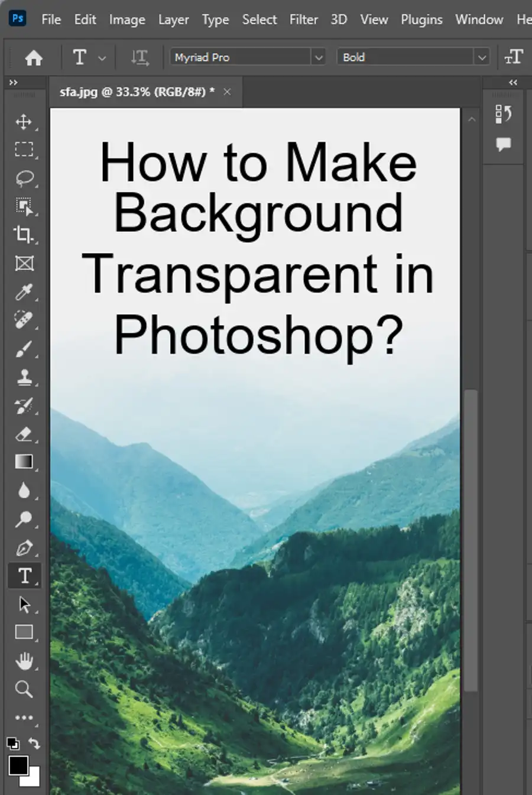The image size is (532, 795).
Task: Select the Rectangular Marquee tool
Action: click(x=24, y=150)
